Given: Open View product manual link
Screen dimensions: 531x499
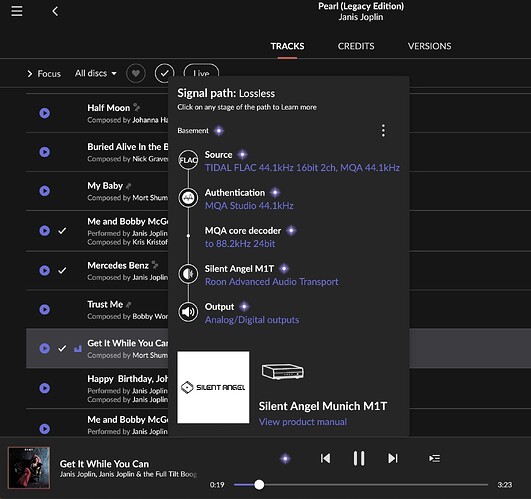Looking at the screenshot, I should click(x=303, y=422).
